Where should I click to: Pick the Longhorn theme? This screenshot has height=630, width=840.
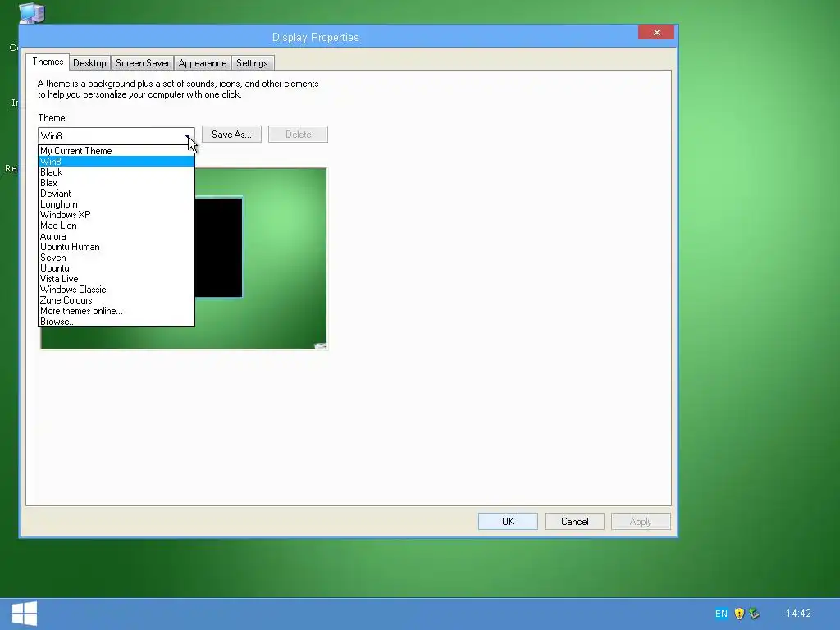(x=116, y=204)
